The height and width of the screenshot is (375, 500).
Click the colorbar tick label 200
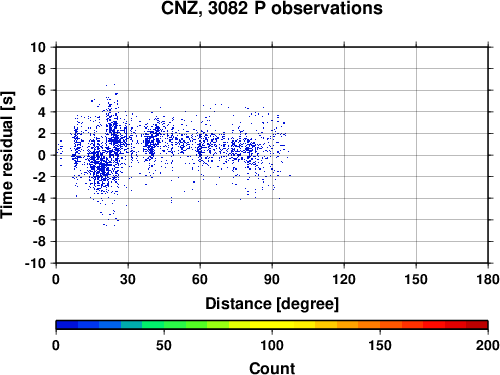[x=488, y=345]
